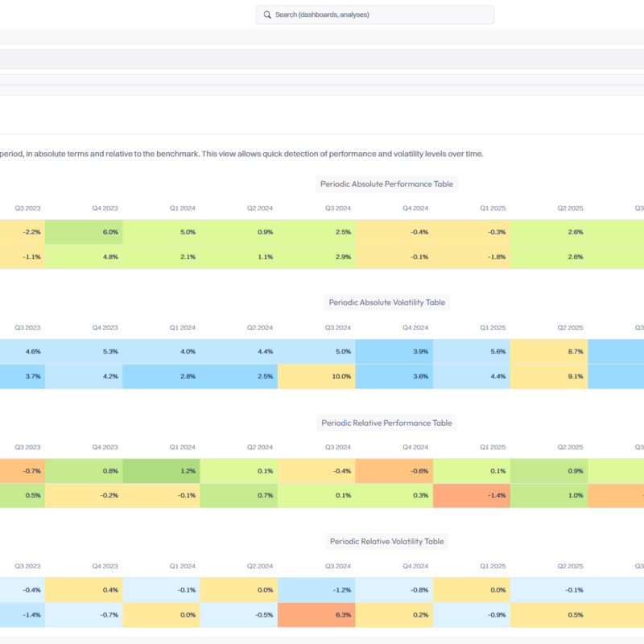Viewport: 644px width, 644px height.
Task: Click the -2.2% Q3 2023 absolute performance cell
Action: pos(23,232)
